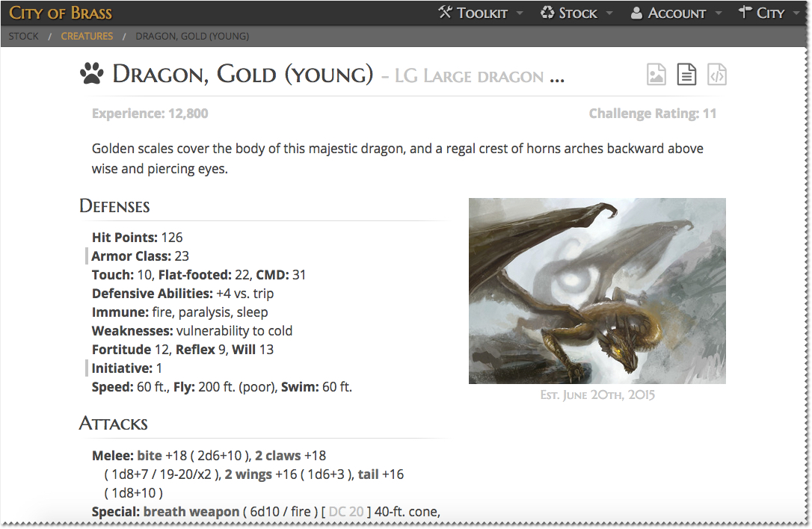812x529 pixels.
Task: Click the Account person icon
Action: pyautogui.click(x=637, y=13)
